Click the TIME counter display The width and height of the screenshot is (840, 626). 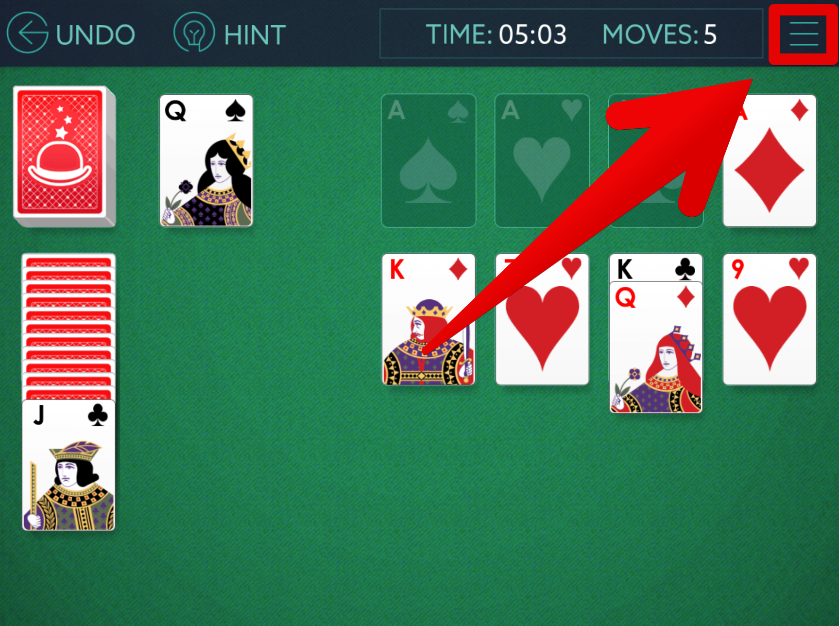(x=496, y=35)
